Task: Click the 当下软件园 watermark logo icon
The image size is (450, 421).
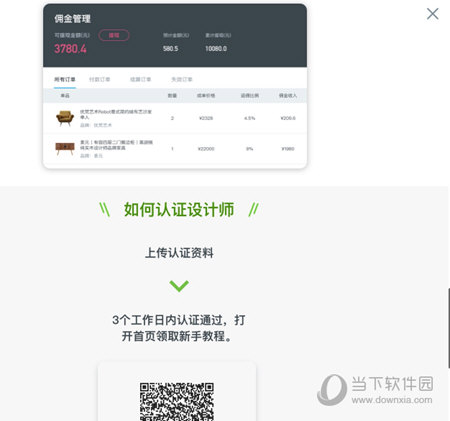Action: tap(332, 389)
